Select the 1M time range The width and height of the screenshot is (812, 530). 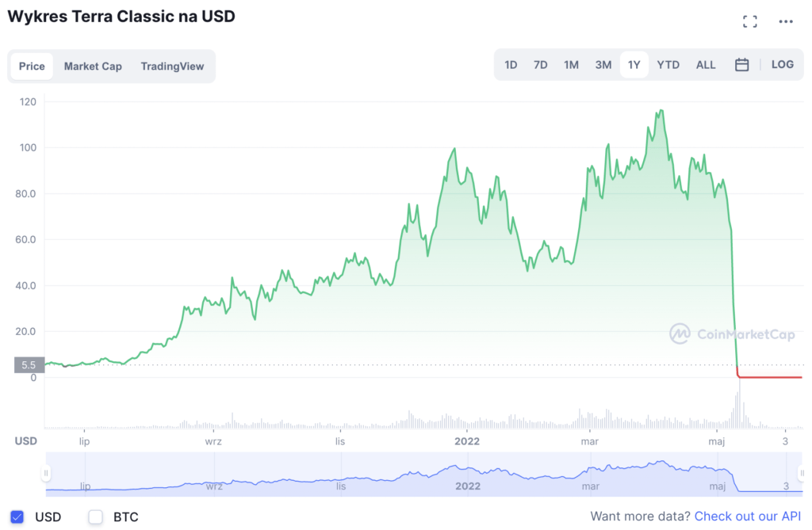[x=571, y=65]
